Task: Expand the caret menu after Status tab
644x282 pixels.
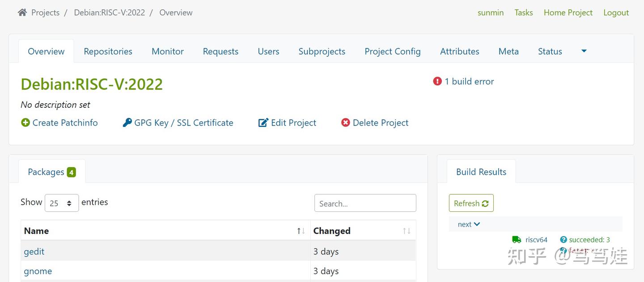Action: (x=584, y=51)
